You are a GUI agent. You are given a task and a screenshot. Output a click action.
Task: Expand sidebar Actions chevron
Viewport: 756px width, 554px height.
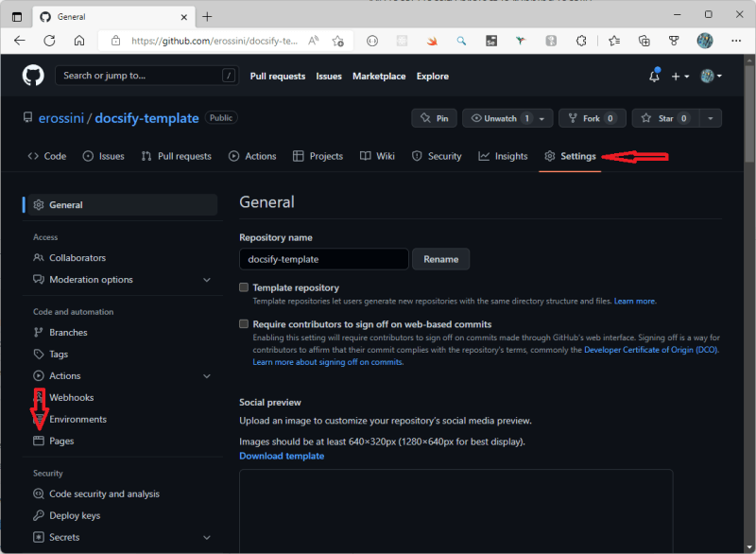pyautogui.click(x=207, y=376)
